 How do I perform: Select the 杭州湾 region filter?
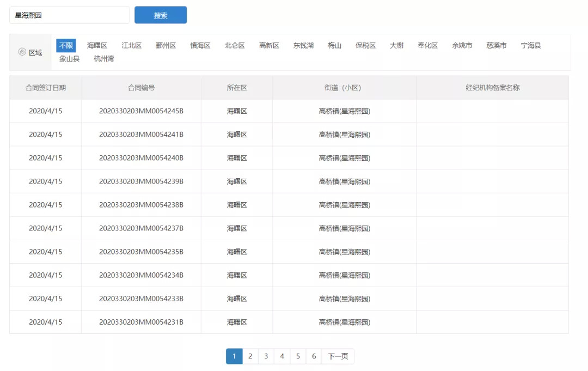(103, 59)
